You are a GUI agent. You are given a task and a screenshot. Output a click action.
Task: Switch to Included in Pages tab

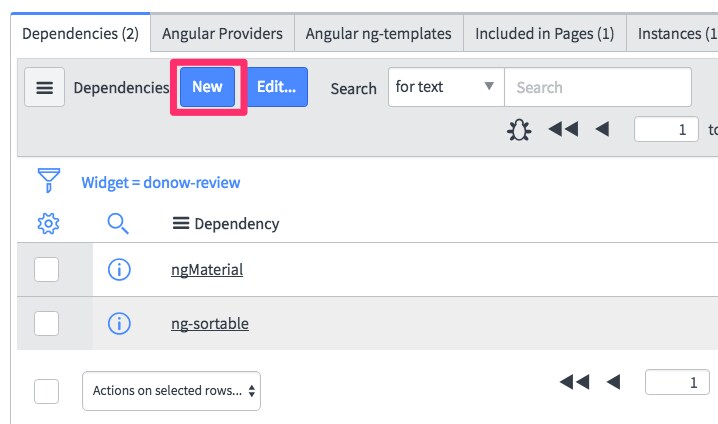point(544,33)
